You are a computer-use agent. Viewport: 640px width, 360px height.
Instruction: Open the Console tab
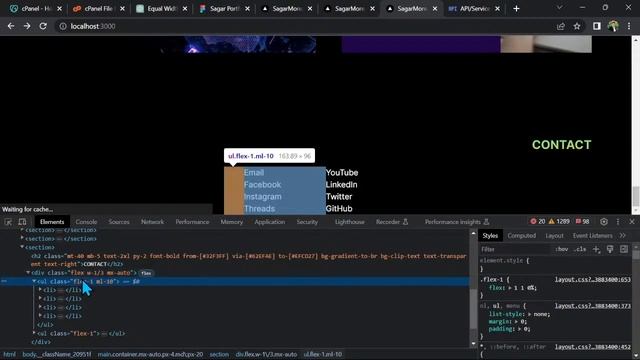pyautogui.click(x=86, y=222)
